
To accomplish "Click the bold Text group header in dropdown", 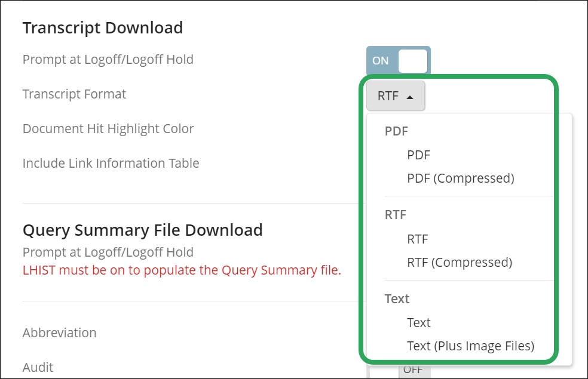I will [x=397, y=299].
